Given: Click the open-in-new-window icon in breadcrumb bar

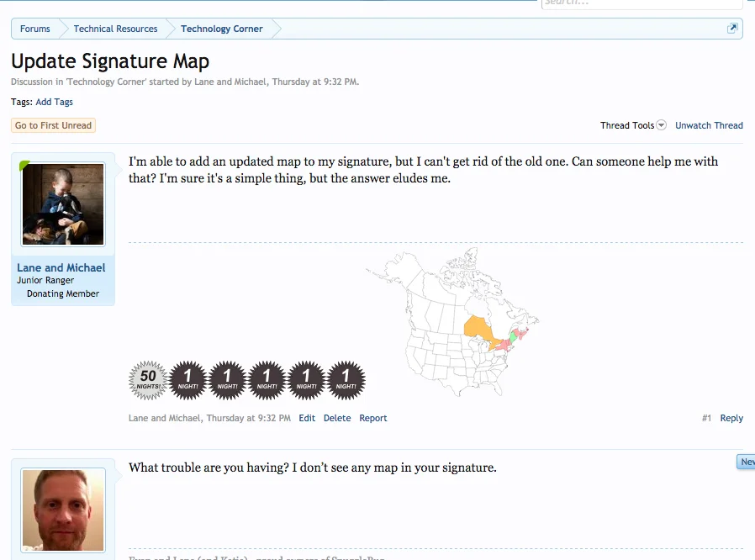Looking at the screenshot, I should 732,29.
